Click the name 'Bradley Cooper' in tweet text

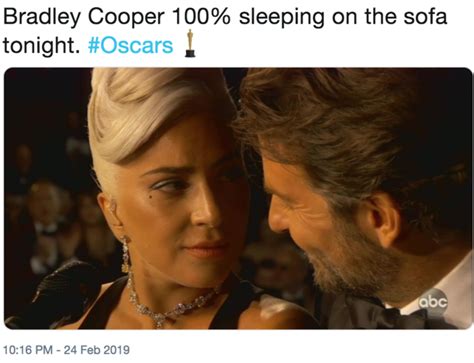tap(84, 17)
